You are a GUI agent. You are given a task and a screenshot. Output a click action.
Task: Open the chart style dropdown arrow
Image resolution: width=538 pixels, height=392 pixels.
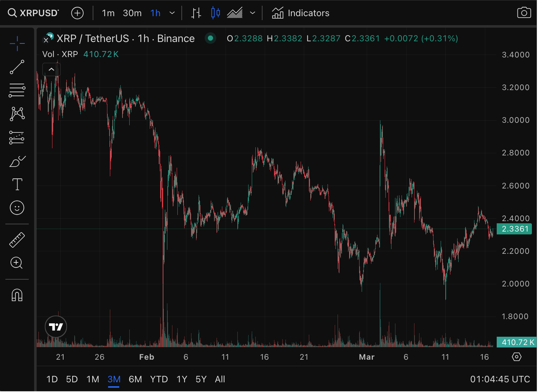point(252,13)
